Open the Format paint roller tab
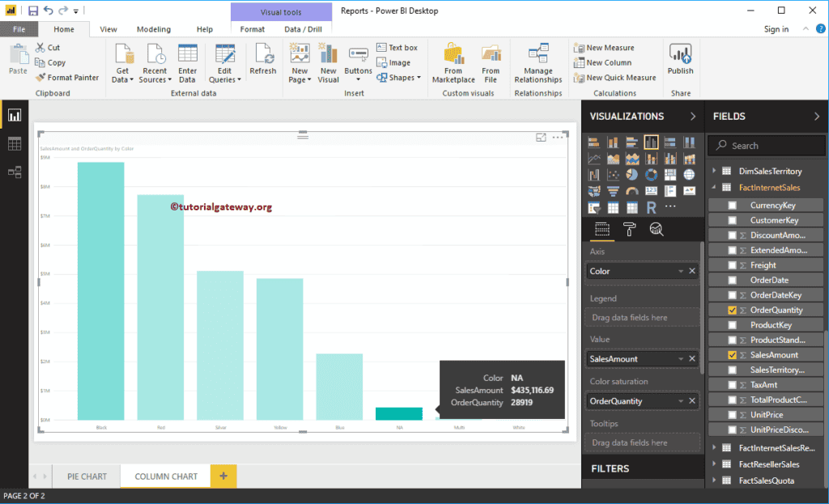The width and height of the screenshot is (829, 504). (x=629, y=229)
